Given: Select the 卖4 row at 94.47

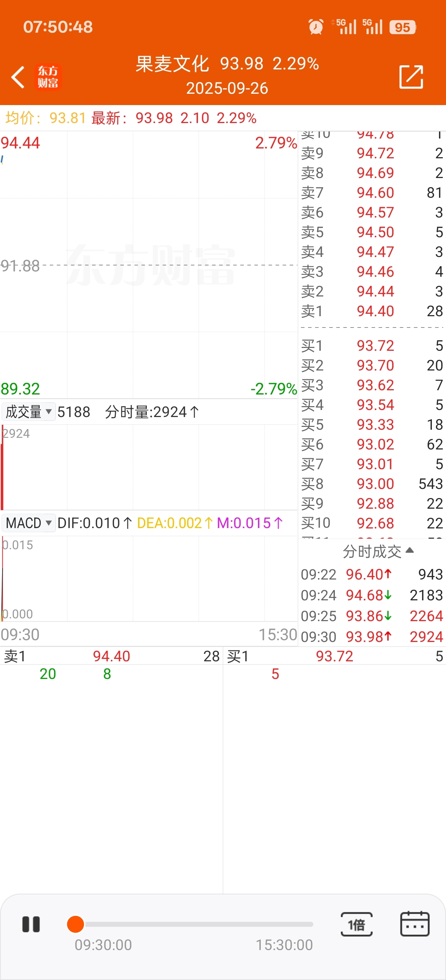Looking at the screenshot, I should coord(372,252).
